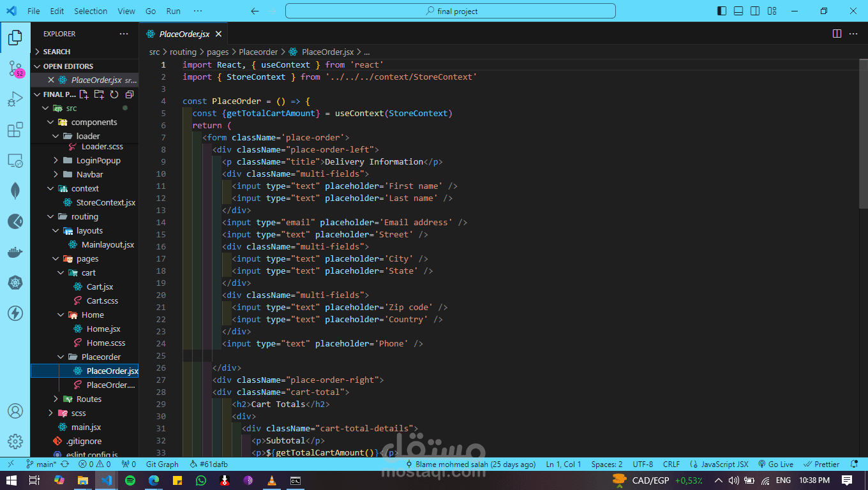Open the MongoDB leaf panel
Screen dimensions: 868x490
pyautogui.click(x=15, y=191)
